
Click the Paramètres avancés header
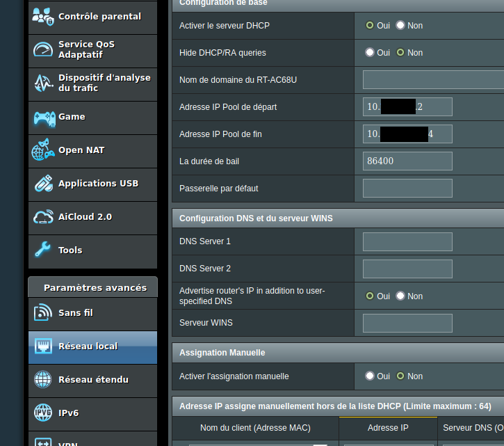tap(93, 287)
